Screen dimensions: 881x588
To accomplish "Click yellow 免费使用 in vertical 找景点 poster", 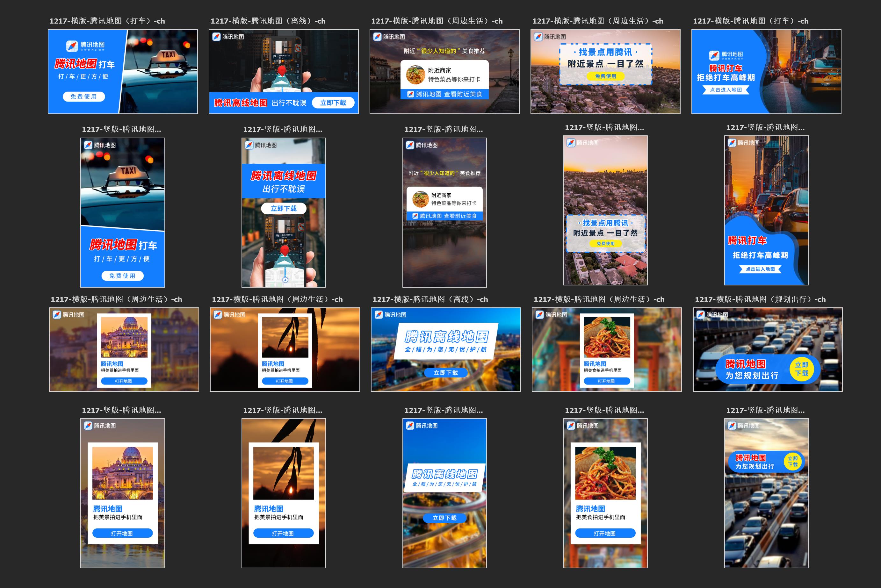I will pyautogui.click(x=605, y=243).
